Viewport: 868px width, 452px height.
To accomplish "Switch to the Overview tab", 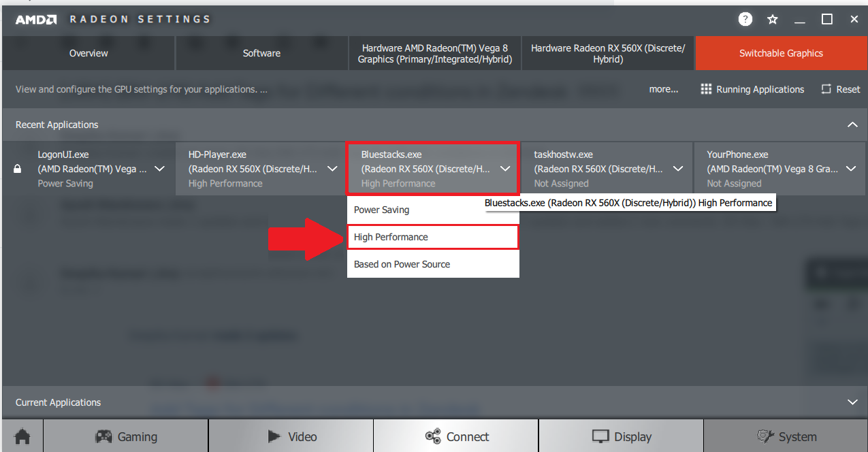I will 89,53.
